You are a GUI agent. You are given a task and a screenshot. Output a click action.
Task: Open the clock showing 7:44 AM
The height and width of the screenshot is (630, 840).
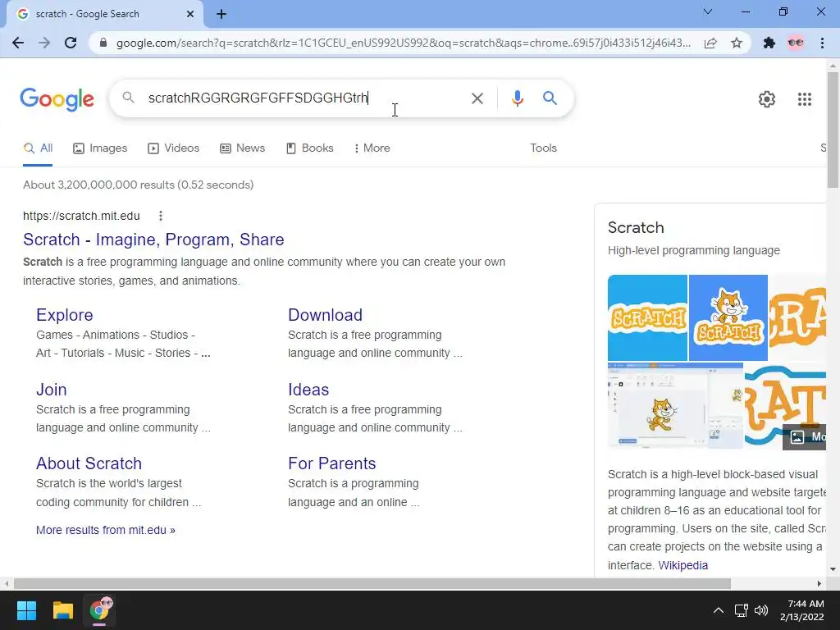click(802, 610)
